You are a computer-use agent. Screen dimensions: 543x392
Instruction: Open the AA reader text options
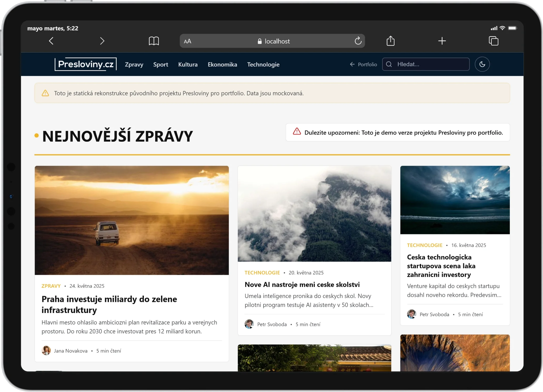188,41
